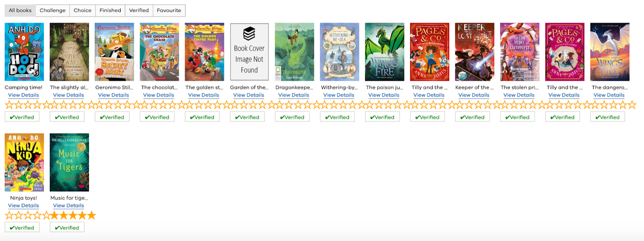
Task: View Details for Camping time!
Action: point(24,95)
